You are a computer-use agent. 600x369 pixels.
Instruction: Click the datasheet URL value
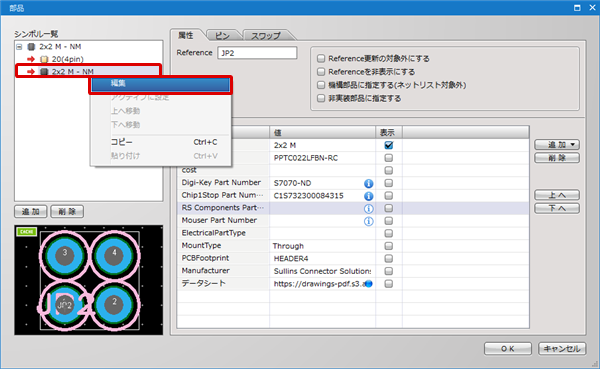320,284
